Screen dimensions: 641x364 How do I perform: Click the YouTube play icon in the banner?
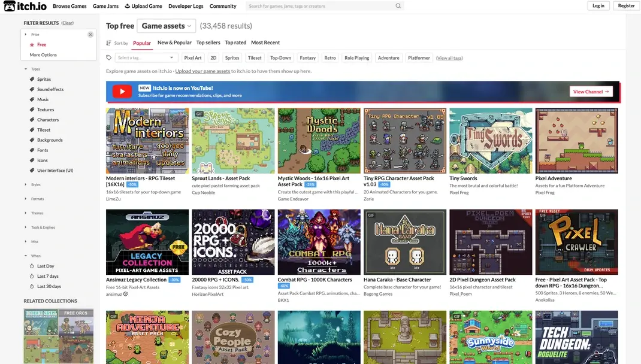[x=121, y=92]
